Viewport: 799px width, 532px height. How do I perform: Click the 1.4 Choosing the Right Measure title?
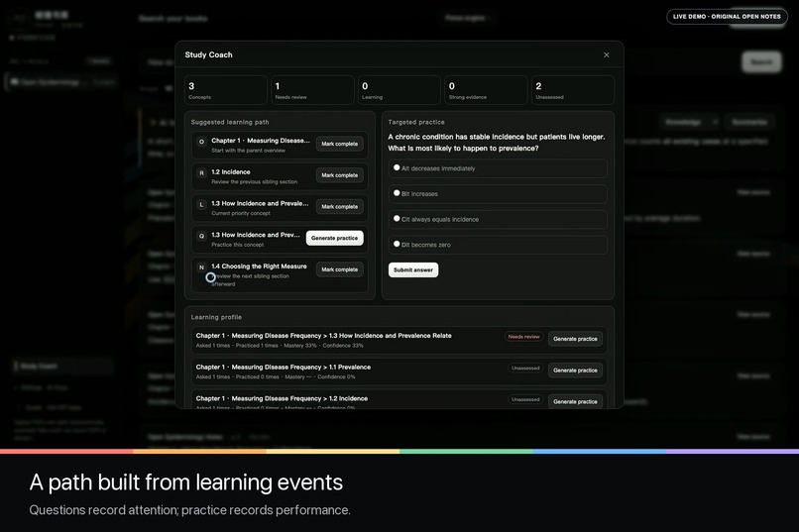pos(259,266)
